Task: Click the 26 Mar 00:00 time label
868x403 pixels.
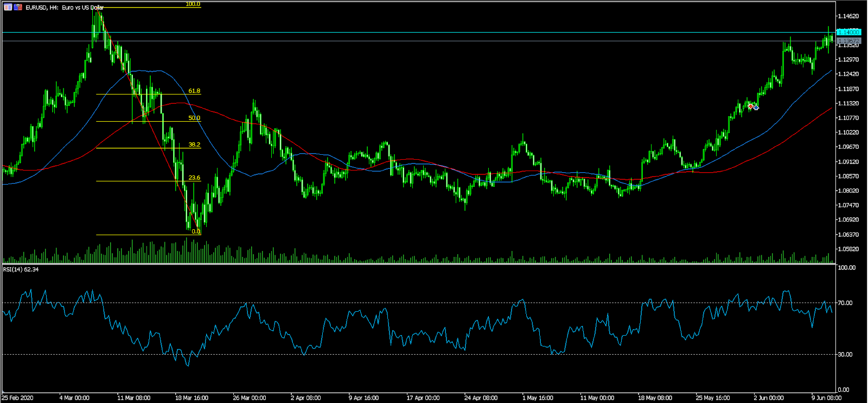Action: (x=250, y=398)
